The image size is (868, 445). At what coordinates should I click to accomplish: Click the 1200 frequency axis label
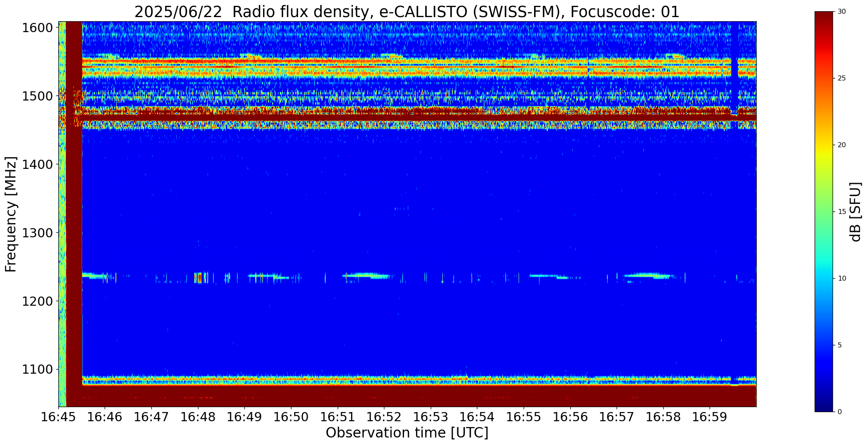click(x=38, y=301)
